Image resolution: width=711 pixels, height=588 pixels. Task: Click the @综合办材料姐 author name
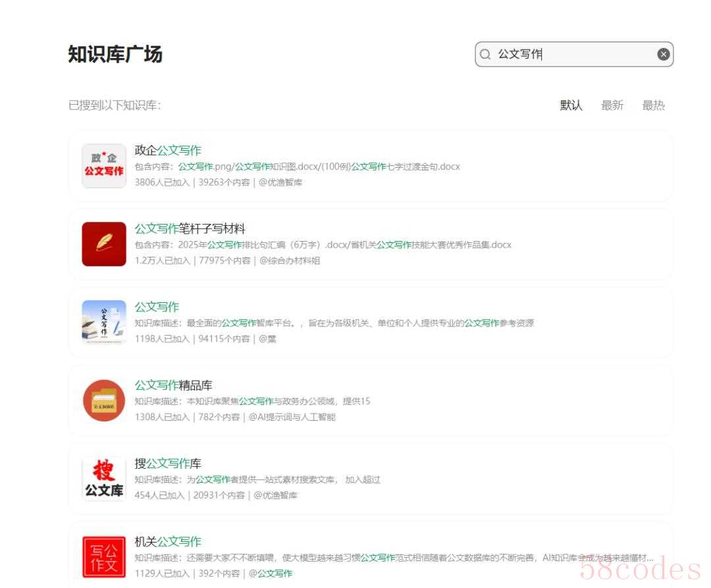point(290,261)
